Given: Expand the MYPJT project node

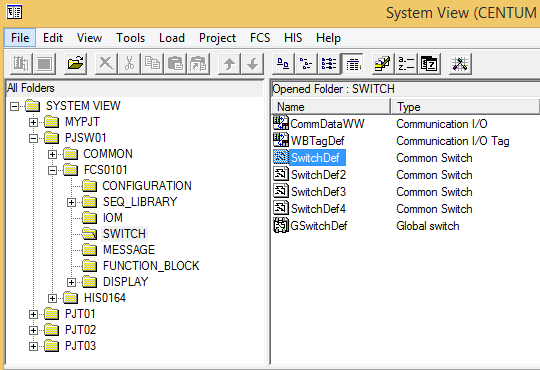Looking at the screenshot, I should click(x=33, y=122).
